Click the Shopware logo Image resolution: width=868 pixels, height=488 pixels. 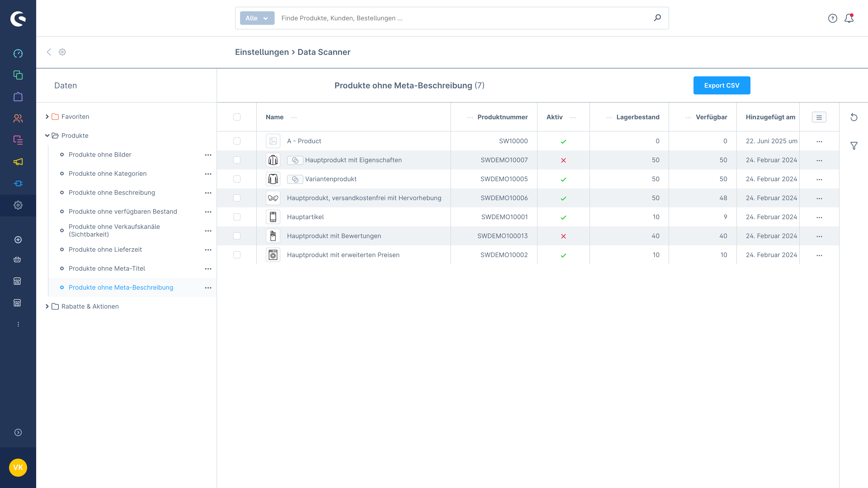[18, 19]
